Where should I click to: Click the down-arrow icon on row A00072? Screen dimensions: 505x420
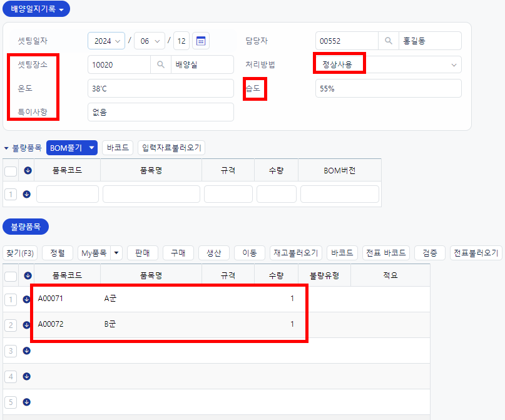point(27,325)
